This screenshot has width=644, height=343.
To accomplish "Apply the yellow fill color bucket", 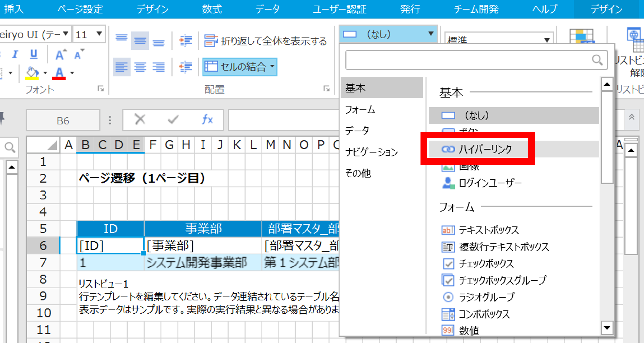I will click(32, 73).
